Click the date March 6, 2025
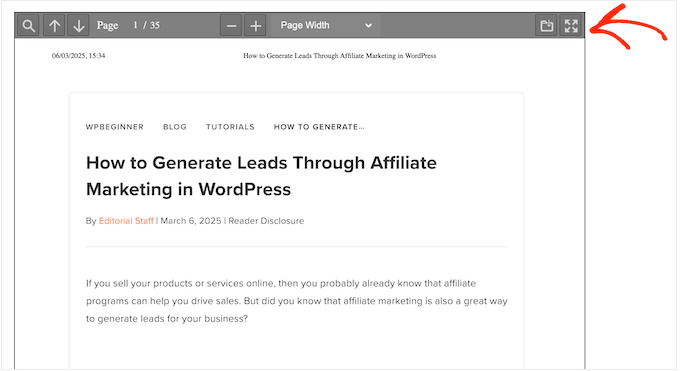 pos(191,221)
